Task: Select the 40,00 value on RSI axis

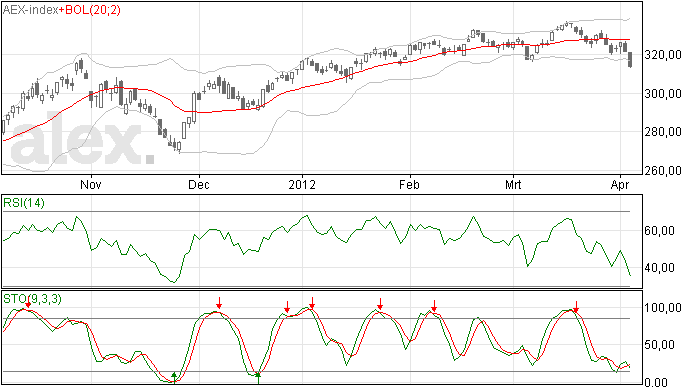Action: 659,268
